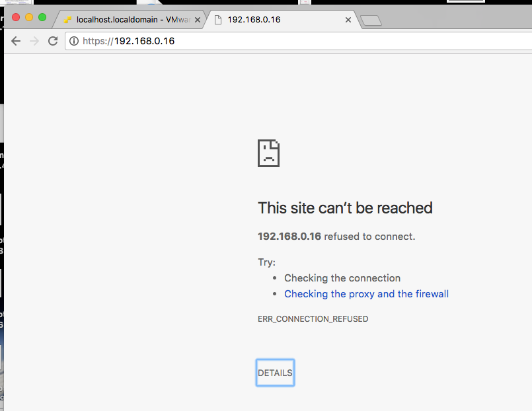Click the yellow VMware favicon on first tab
The image size is (532, 411).
(68, 20)
